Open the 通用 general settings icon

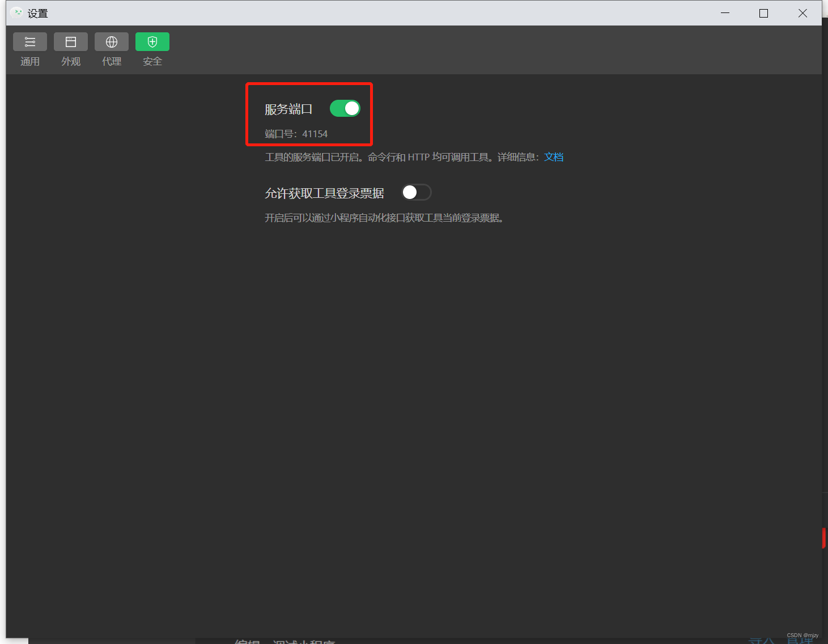(x=30, y=42)
